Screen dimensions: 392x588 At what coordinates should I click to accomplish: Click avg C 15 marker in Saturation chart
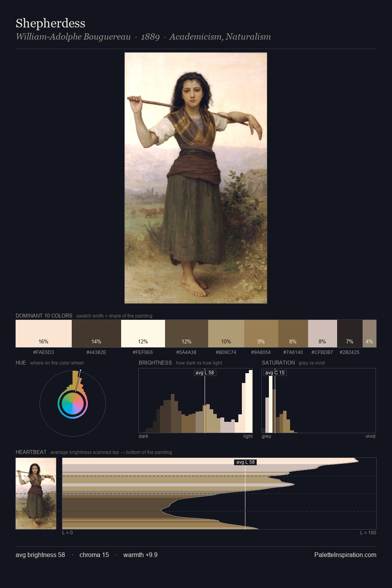(x=275, y=373)
